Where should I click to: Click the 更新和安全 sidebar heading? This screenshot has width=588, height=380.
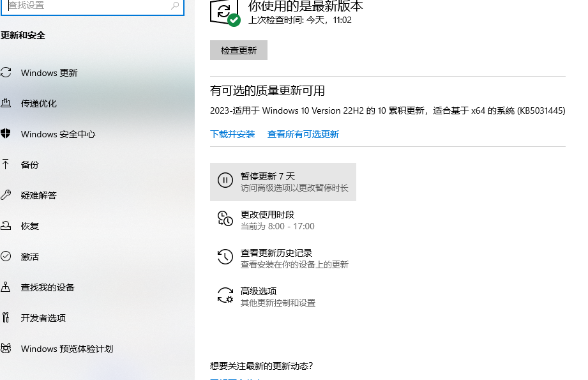coord(23,35)
